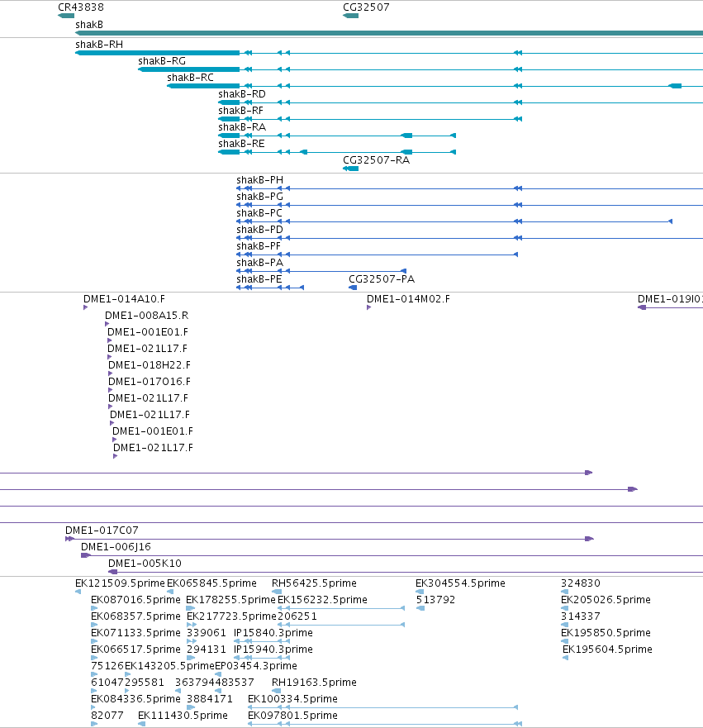Viewport: 703px width, 728px height.
Task: Select EST EK195850.5prime
Action: coord(565,641)
